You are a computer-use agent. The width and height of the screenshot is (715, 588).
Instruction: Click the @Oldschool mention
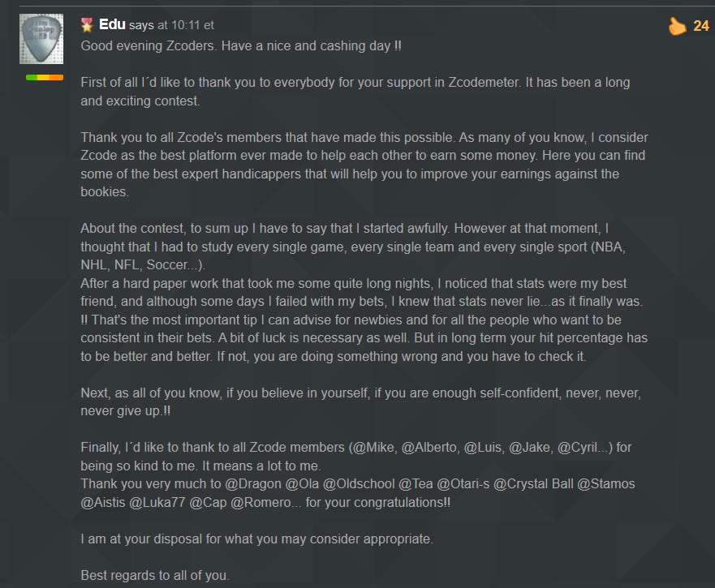359,483
